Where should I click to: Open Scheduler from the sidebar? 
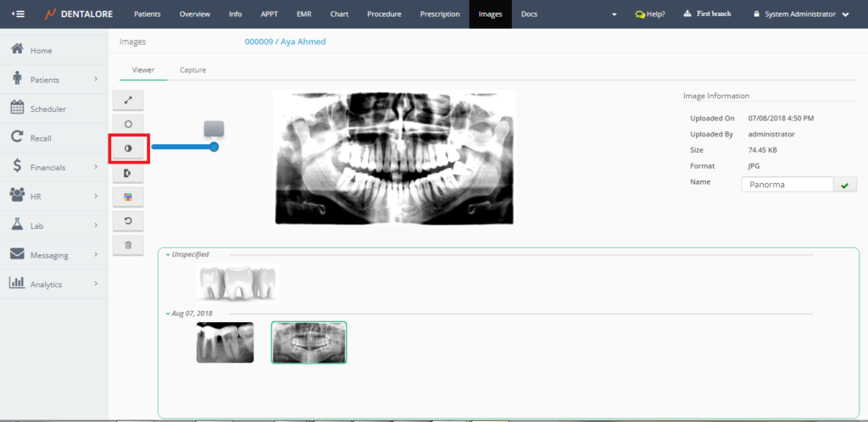pyautogui.click(x=47, y=109)
